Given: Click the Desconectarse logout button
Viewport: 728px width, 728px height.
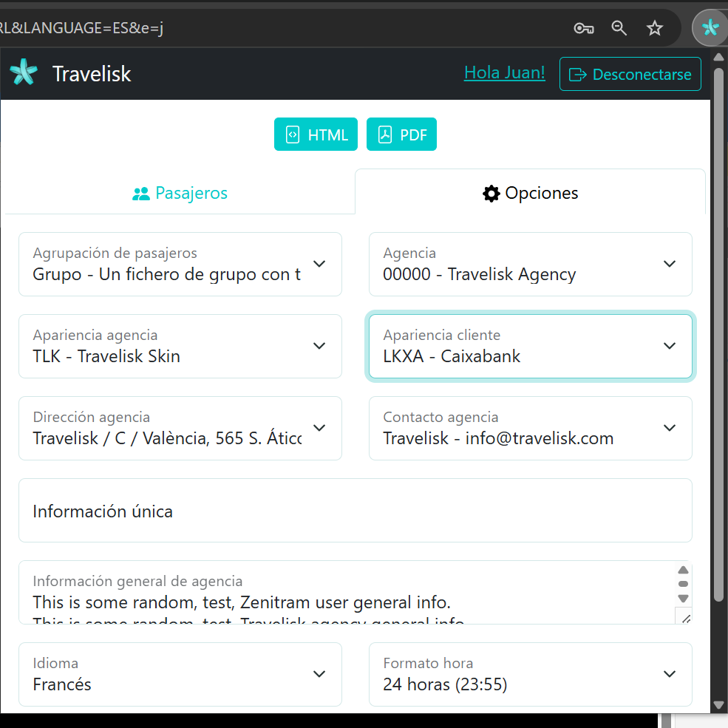Looking at the screenshot, I should pos(630,74).
